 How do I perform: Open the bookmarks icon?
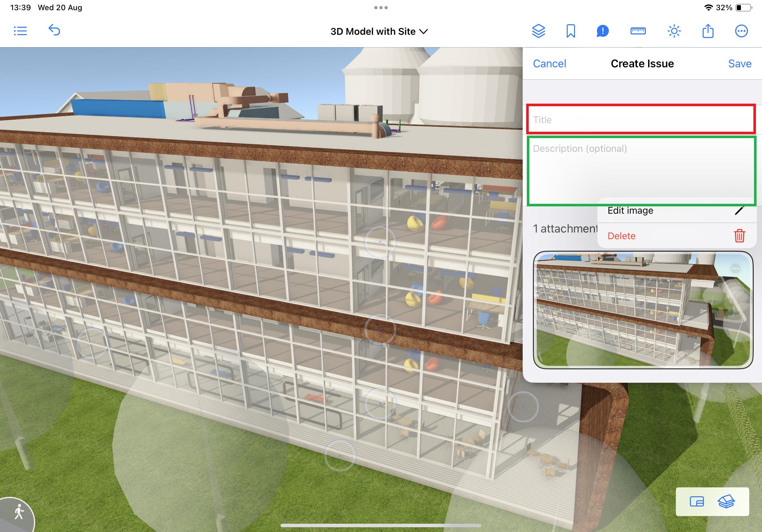point(571,31)
